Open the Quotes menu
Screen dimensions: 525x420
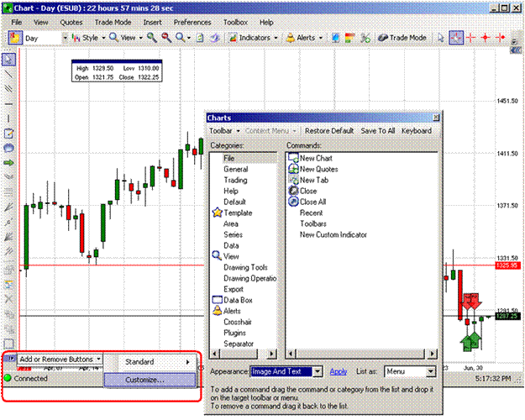(71, 23)
